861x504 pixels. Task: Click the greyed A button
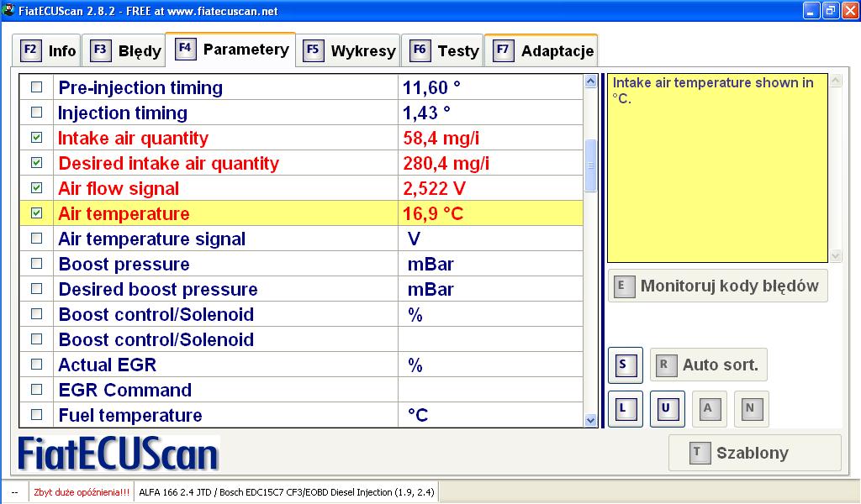710,408
